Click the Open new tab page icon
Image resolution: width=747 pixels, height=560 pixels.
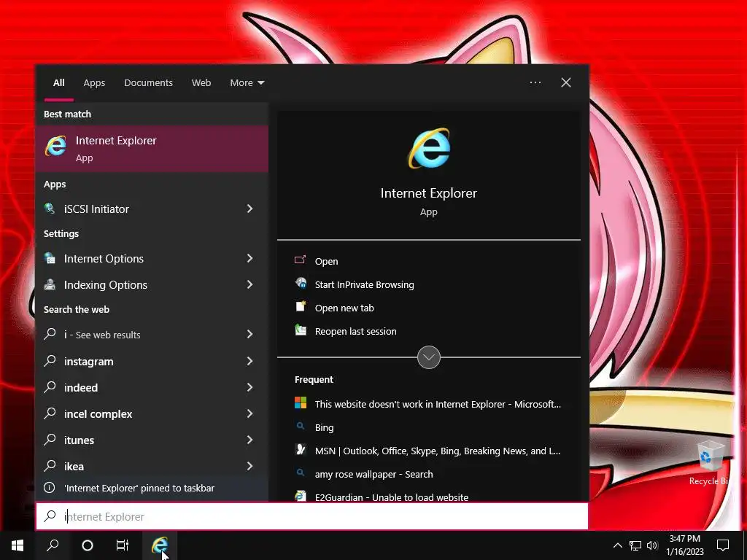[300, 307]
